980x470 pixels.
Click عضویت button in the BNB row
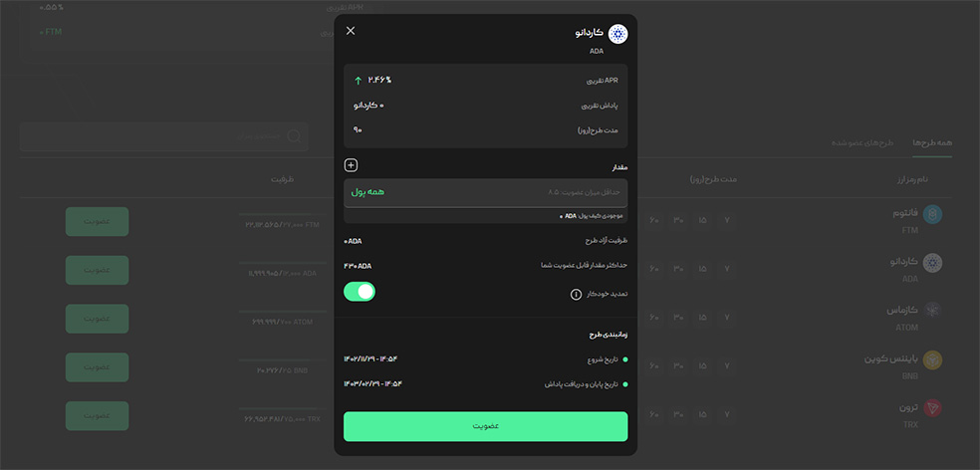[97, 366]
